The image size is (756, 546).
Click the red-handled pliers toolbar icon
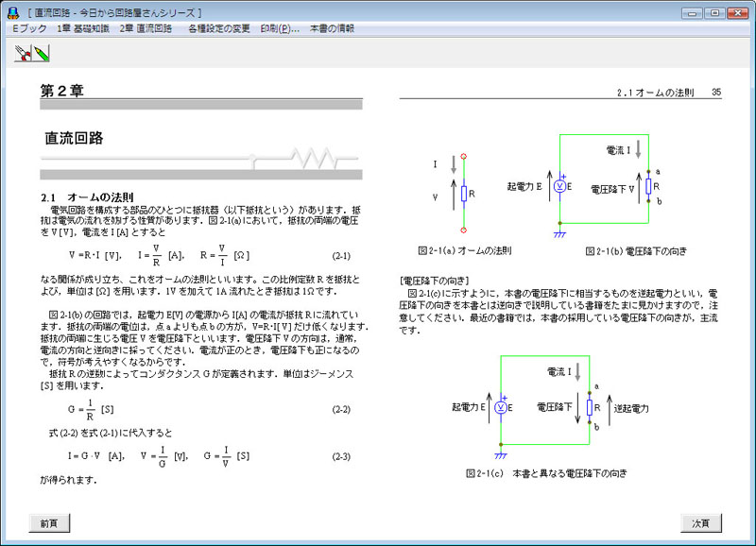tap(23, 53)
